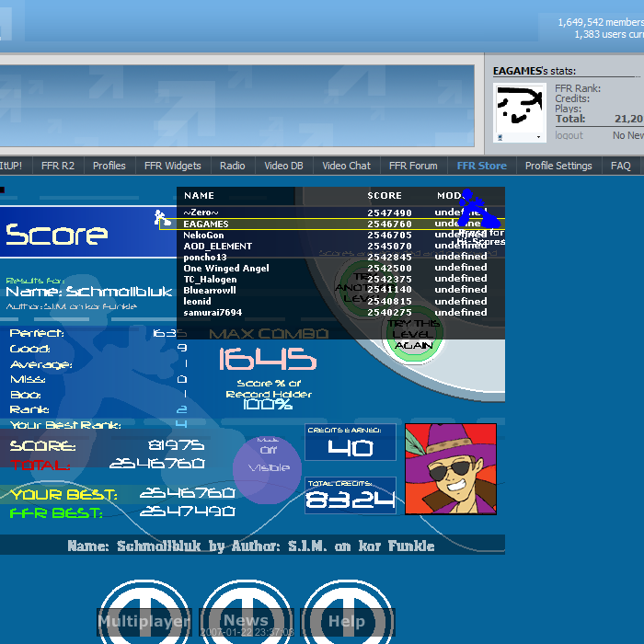644x644 pixels.
Task: Open the Video Chat menu item
Action: pyautogui.click(x=346, y=166)
